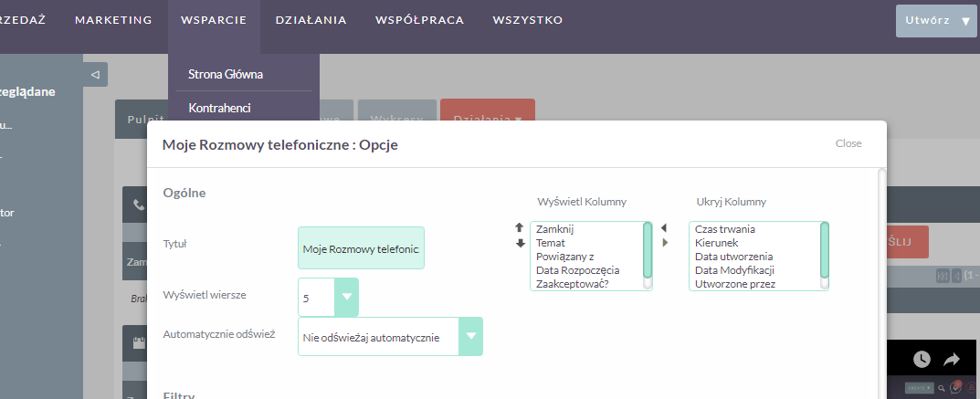Open the DZIAŁANIA top menu
The height and width of the screenshot is (399, 980).
[x=311, y=20]
